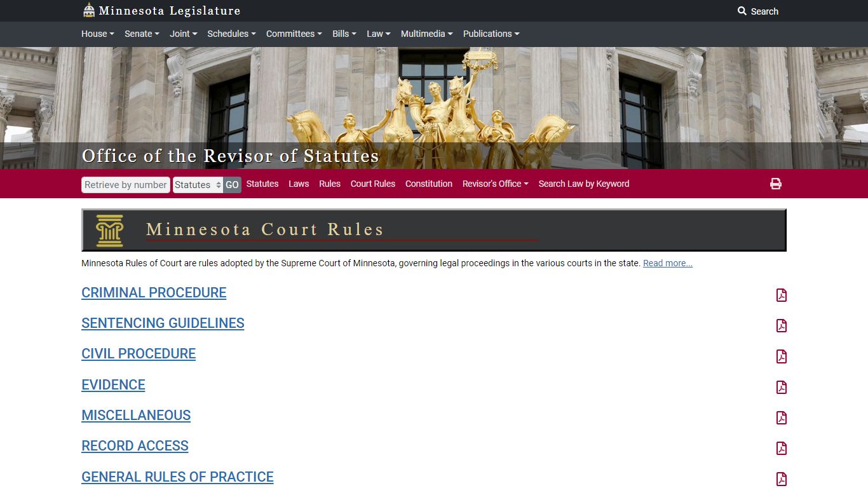This screenshot has height=488, width=868.
Task: Open Evidence PDF icon
Action: [782, 387]
